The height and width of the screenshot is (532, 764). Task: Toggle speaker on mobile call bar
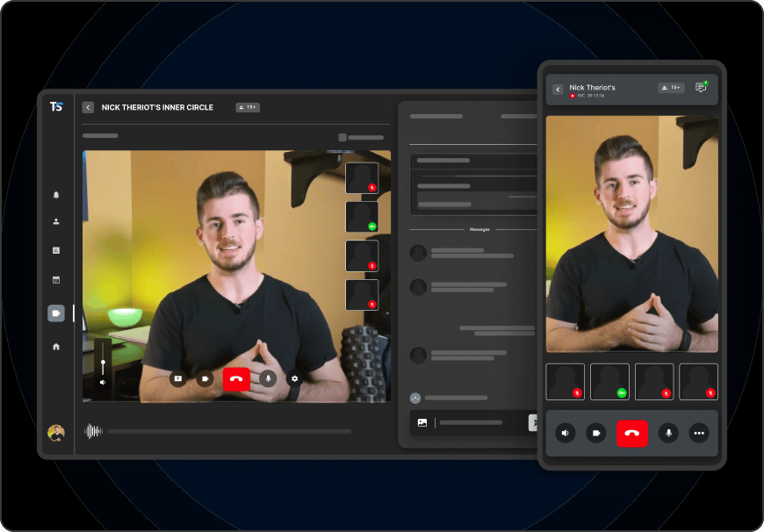[x=566, y=433]
